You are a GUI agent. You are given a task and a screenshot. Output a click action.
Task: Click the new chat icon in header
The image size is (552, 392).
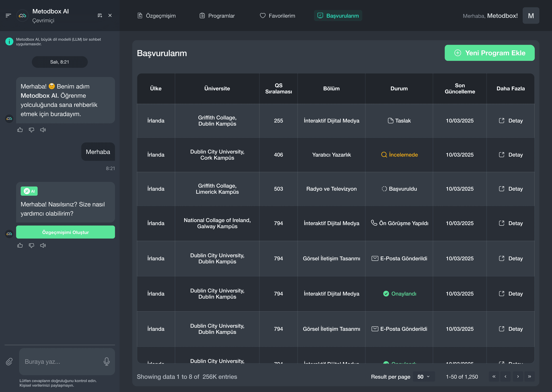point(100,15)
